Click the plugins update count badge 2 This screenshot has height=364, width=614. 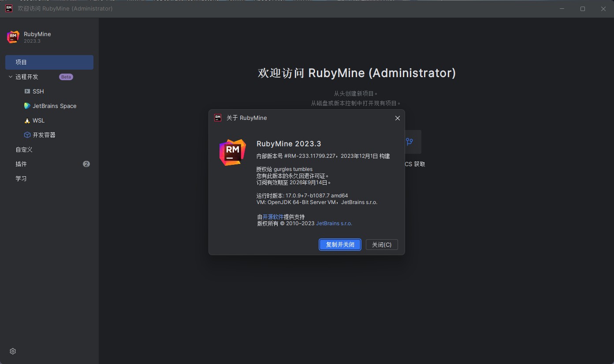point(86,164)
